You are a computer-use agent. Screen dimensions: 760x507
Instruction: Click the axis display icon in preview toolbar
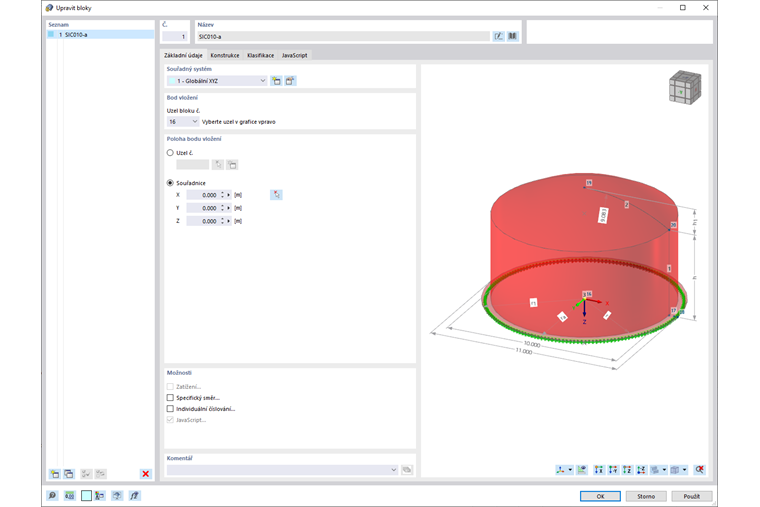[561, 470]
